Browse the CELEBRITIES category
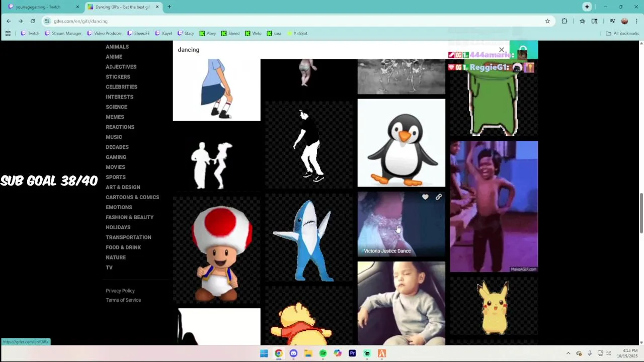 pyautogui.click(x=121, y=87)
